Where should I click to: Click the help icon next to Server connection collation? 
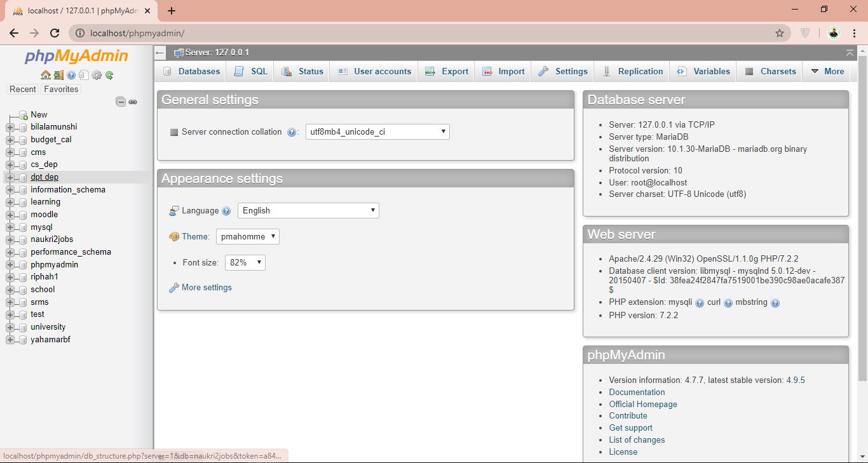click(x=292, y=132)
